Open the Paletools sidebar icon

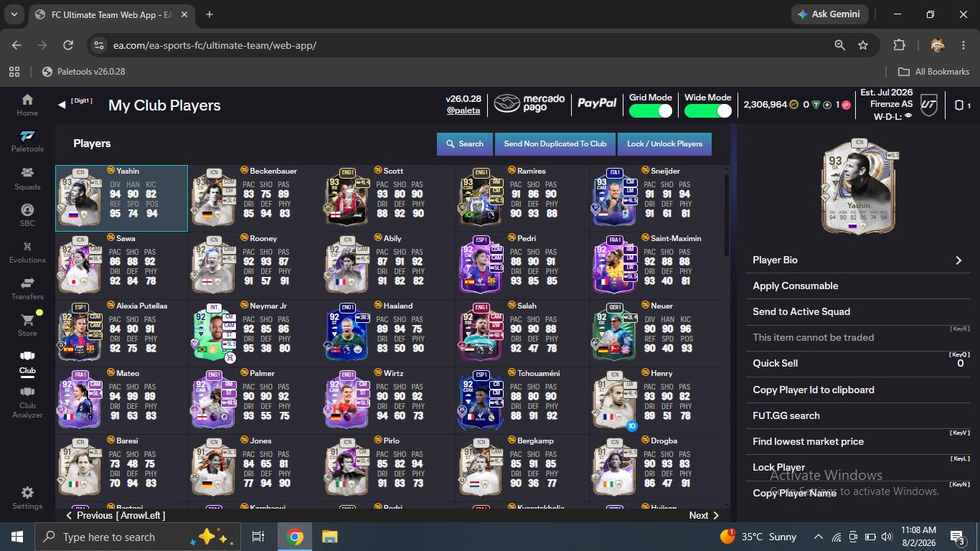(x=27, y=141)
